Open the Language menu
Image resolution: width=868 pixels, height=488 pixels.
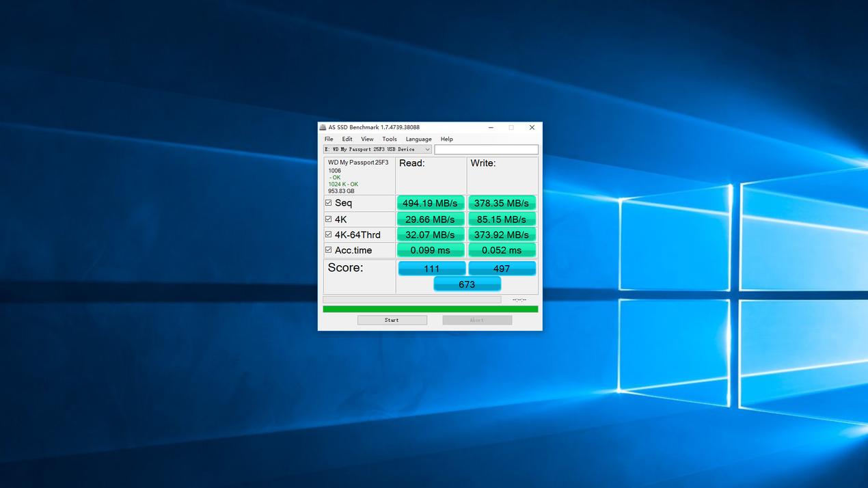point(418,139)
